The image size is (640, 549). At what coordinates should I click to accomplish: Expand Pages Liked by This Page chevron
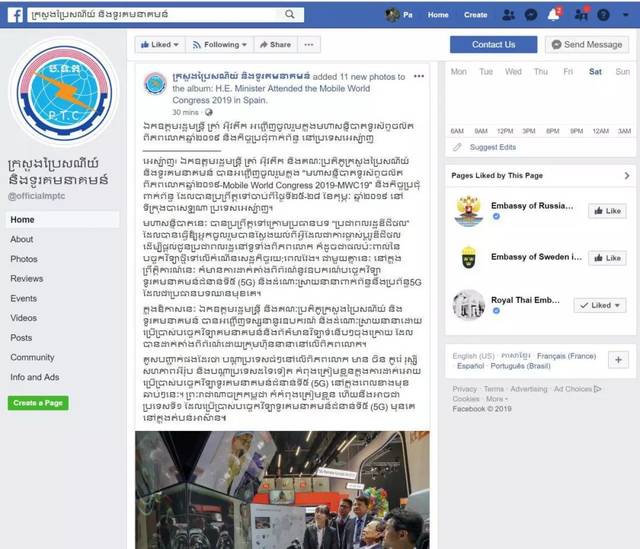[x=627, y=176]
